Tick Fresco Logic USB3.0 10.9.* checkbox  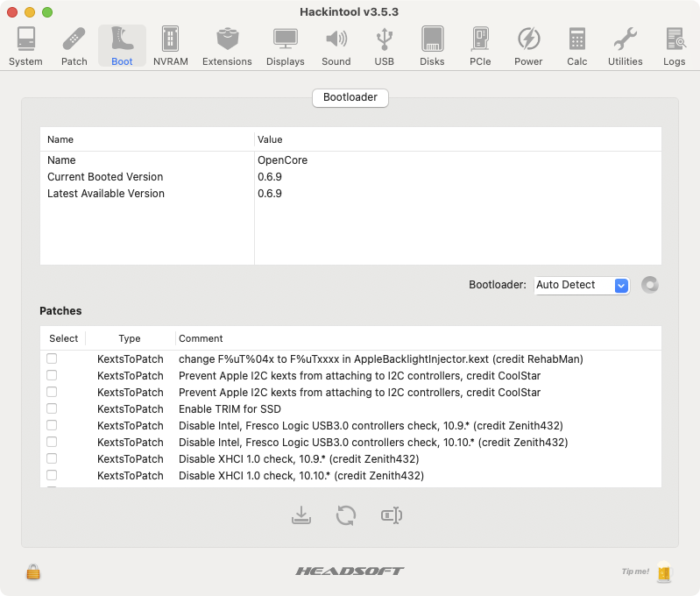click(52, 425)
